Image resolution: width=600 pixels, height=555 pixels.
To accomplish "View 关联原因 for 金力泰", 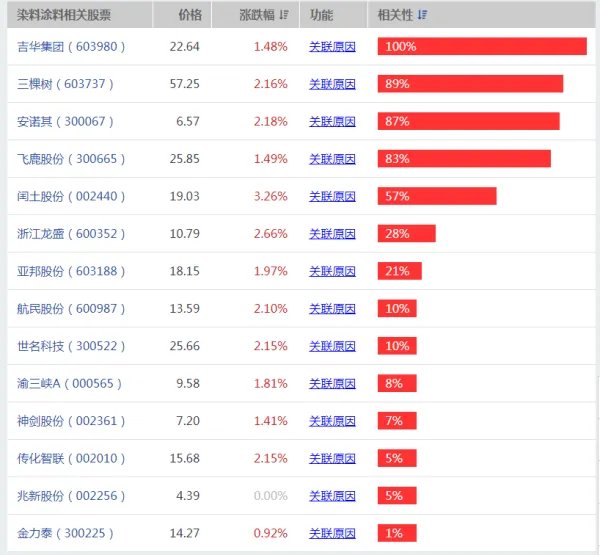I will coord(332,533).
